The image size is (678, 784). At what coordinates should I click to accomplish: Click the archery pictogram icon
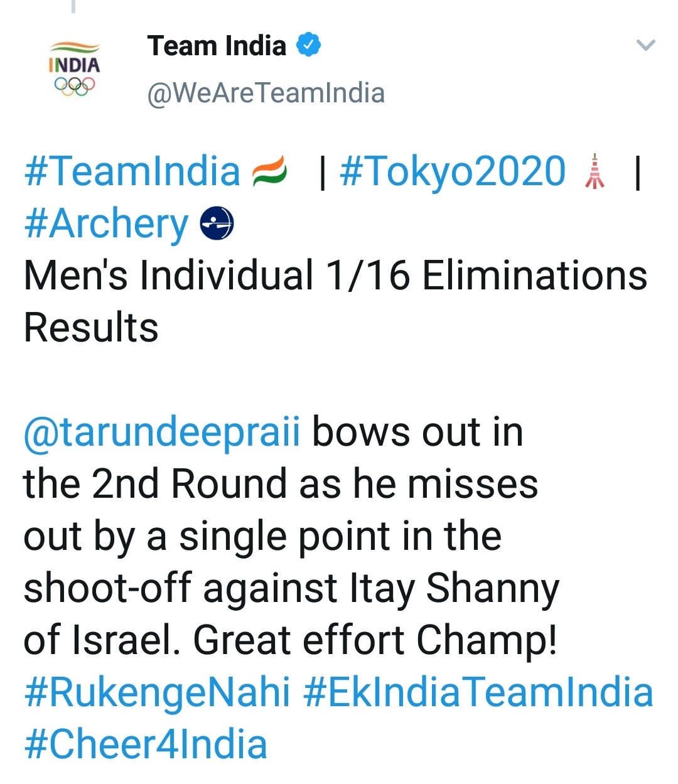(x=217, y=224)
